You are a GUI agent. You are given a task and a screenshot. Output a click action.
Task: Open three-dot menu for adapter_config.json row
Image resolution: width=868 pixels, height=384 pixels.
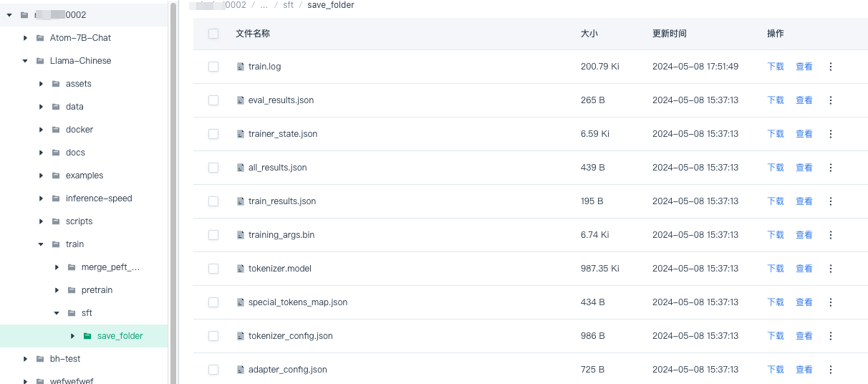831,370
